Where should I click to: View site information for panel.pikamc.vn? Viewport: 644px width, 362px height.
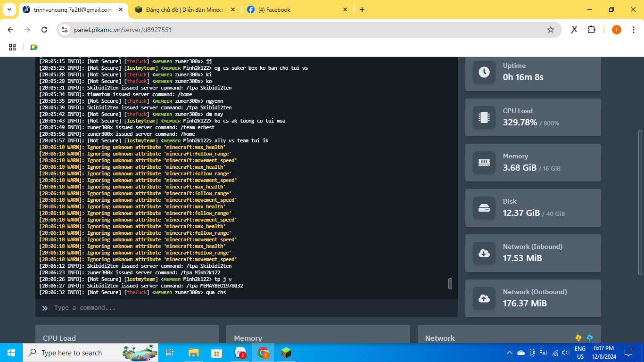click(65, 30)
